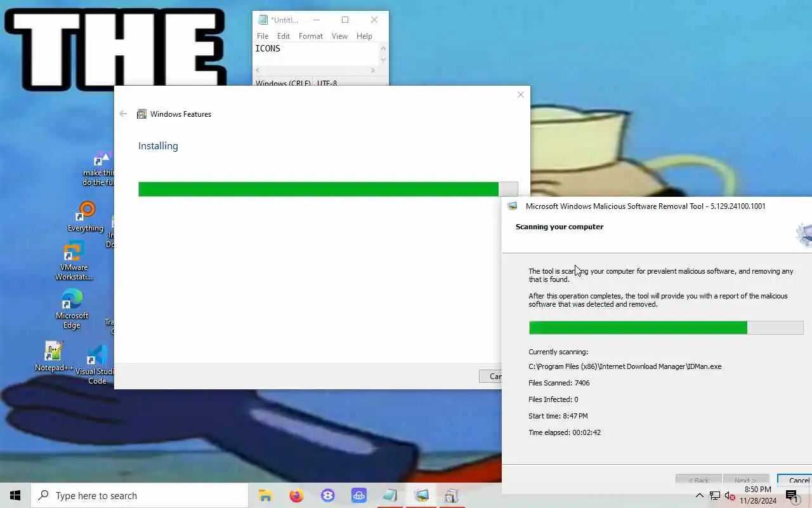Viewport: 812px width, 508px height.
Task: Click 'Windows (CRLF)' in Notepad status bar
Action: point(283,83)
